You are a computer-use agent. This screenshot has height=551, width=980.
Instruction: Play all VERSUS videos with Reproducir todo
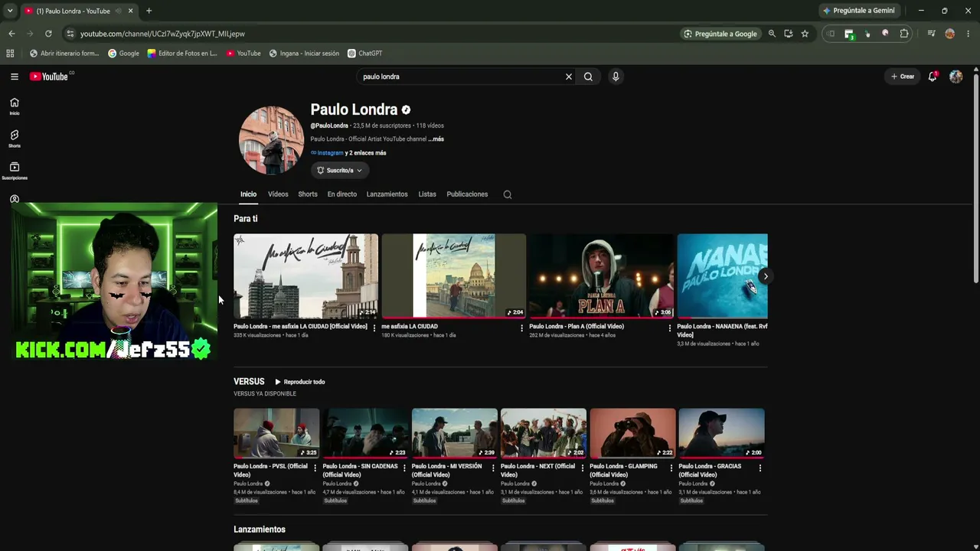[x=300, y=382]
